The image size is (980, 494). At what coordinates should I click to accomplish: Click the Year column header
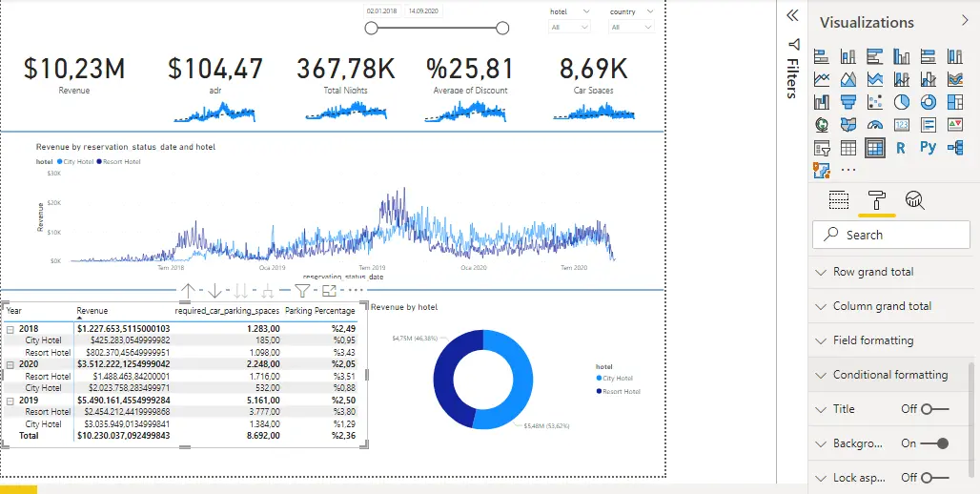13,310
